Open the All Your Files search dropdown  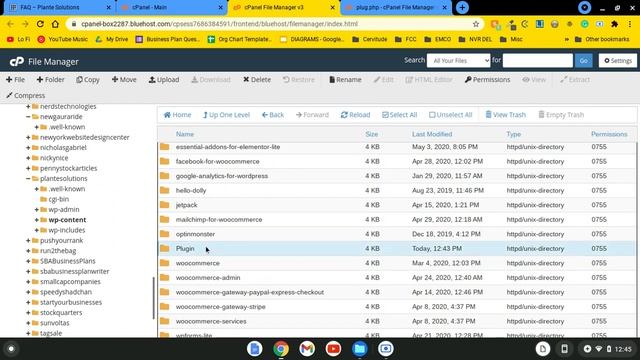(458, 60)
